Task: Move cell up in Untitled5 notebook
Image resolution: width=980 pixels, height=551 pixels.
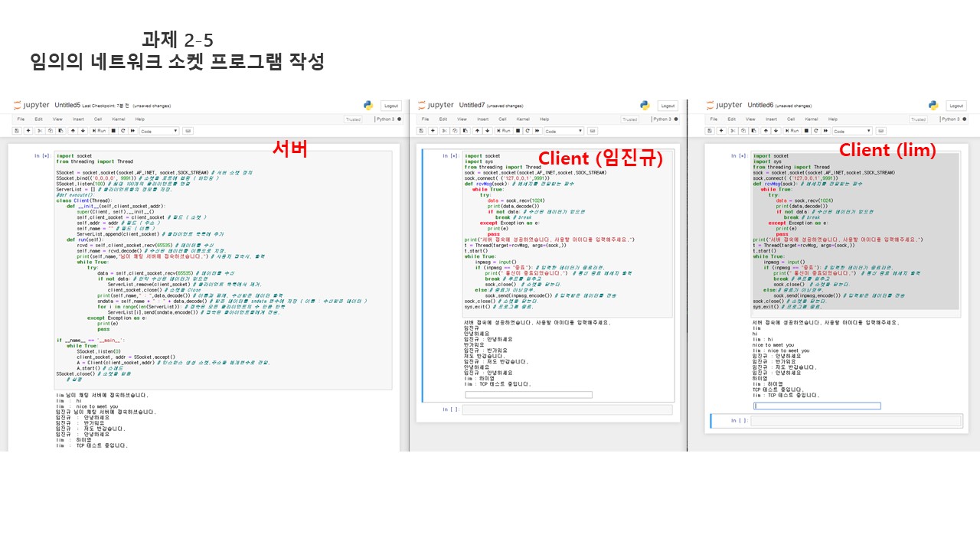Action: pyautogui.click(x=73, y=131)
